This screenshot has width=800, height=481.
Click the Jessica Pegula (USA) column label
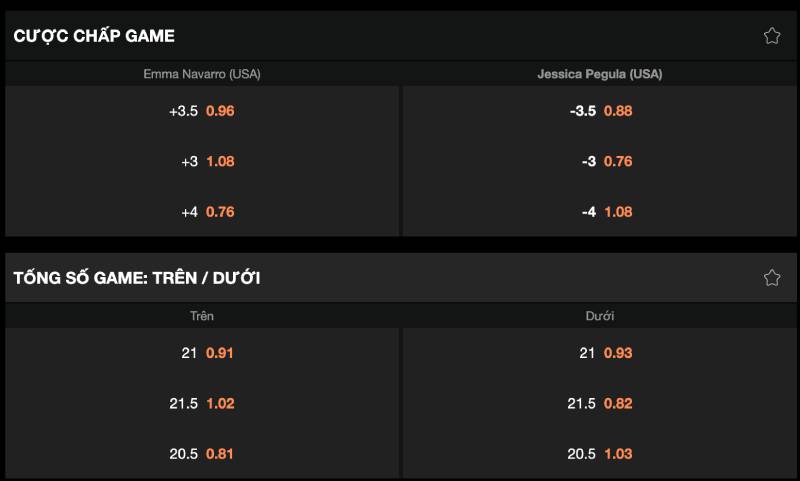(600, 74)
